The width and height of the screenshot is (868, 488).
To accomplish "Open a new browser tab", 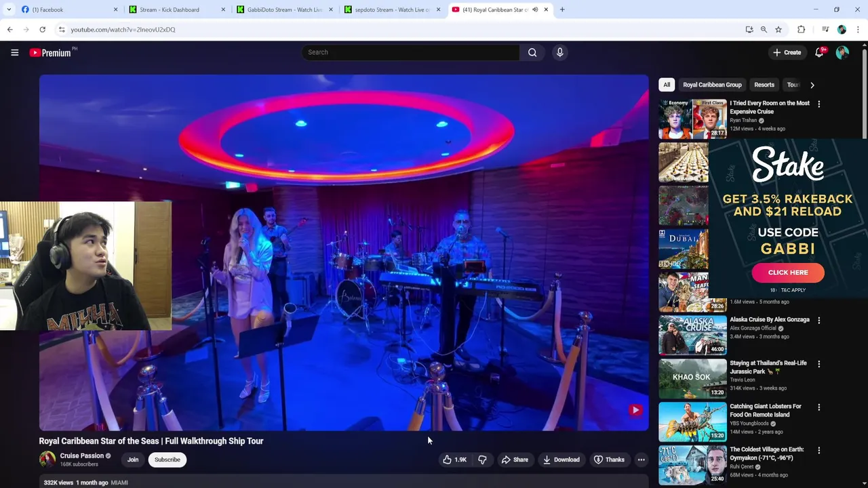I will click(x=562, y=9).
